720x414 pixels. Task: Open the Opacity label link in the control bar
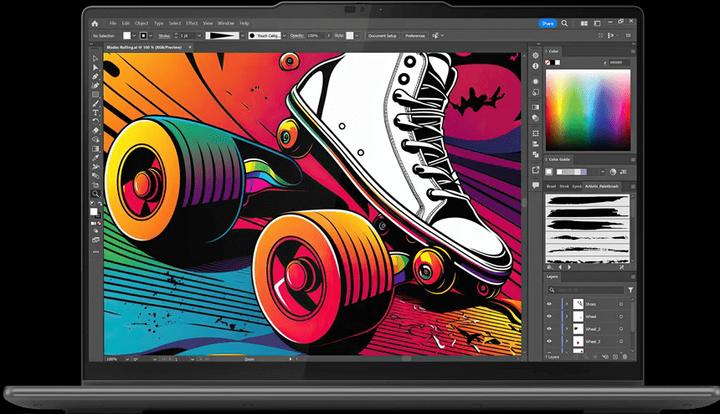point(297,35)
